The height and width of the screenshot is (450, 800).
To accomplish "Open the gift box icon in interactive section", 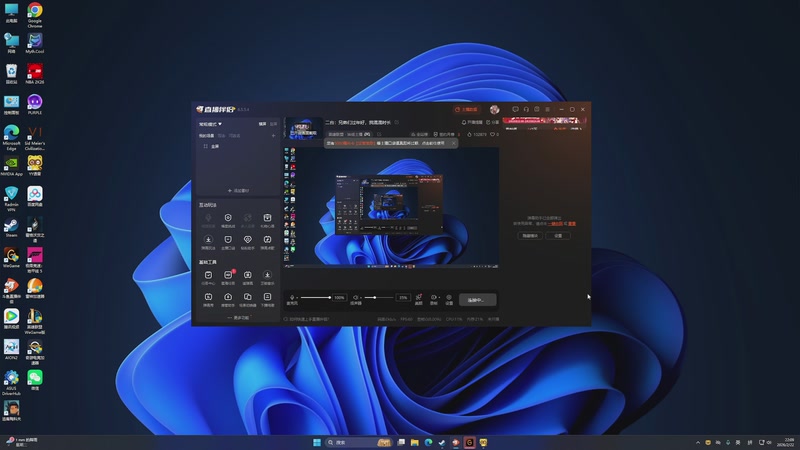I will point(267,220).
